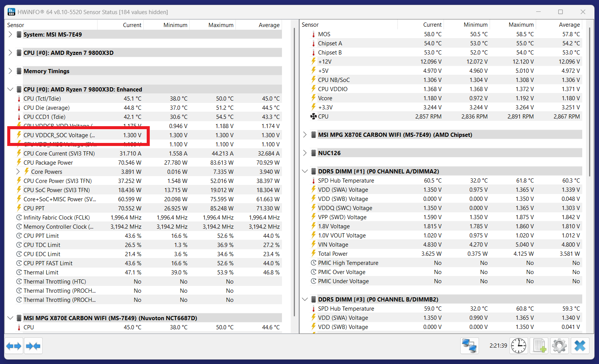The height and width of the screenshot is (364, 599).
Task: Click the expand columns arrows button
Action: [14, 346]
